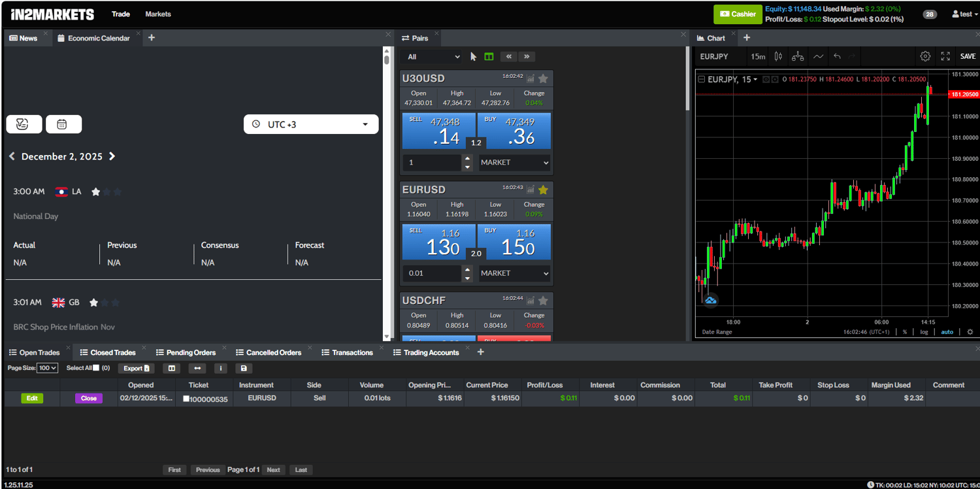Screen dimensions: 980x489
Task: Toggle the green tile view icon in Pairs
Action: click(x=489, y=57)
